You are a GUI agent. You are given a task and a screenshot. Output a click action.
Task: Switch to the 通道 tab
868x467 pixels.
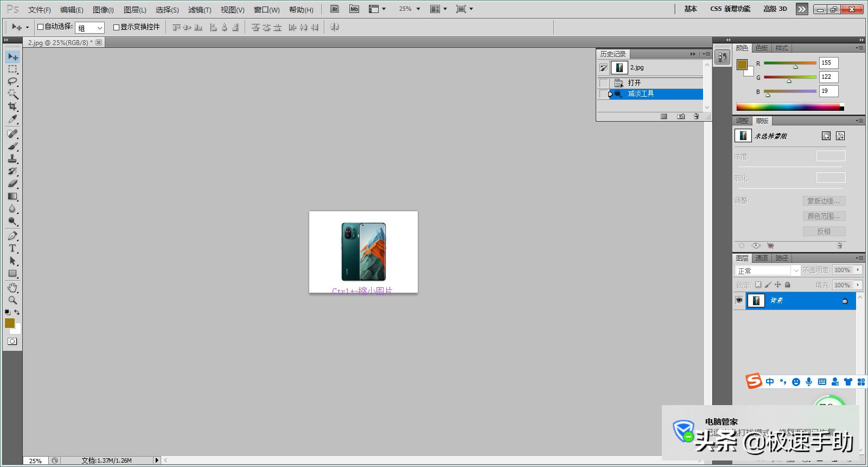click(x=762, y=258)
